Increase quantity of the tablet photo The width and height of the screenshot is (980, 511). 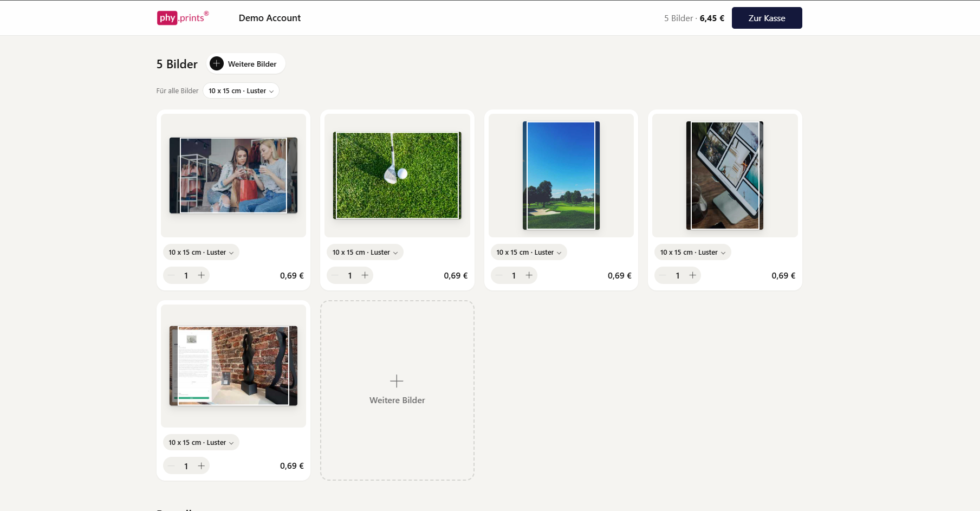click(693, 275)
